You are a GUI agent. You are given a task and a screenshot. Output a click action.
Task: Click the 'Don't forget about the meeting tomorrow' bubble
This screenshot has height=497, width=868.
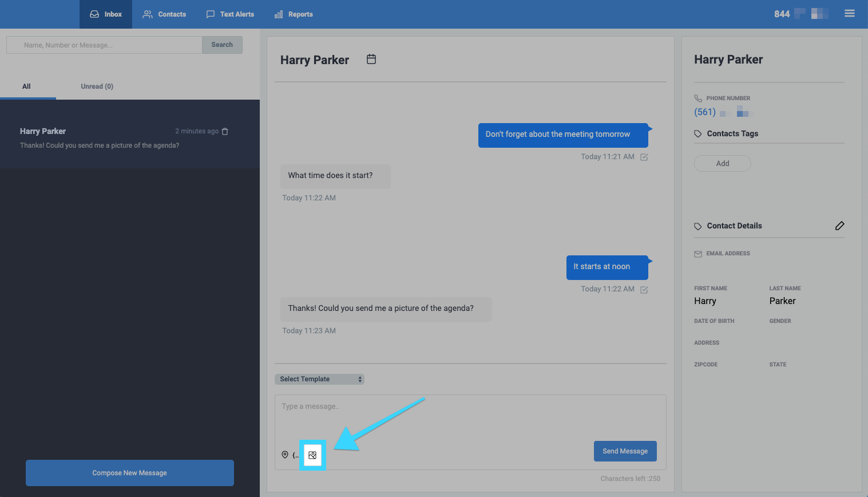[x=563, y=135]
